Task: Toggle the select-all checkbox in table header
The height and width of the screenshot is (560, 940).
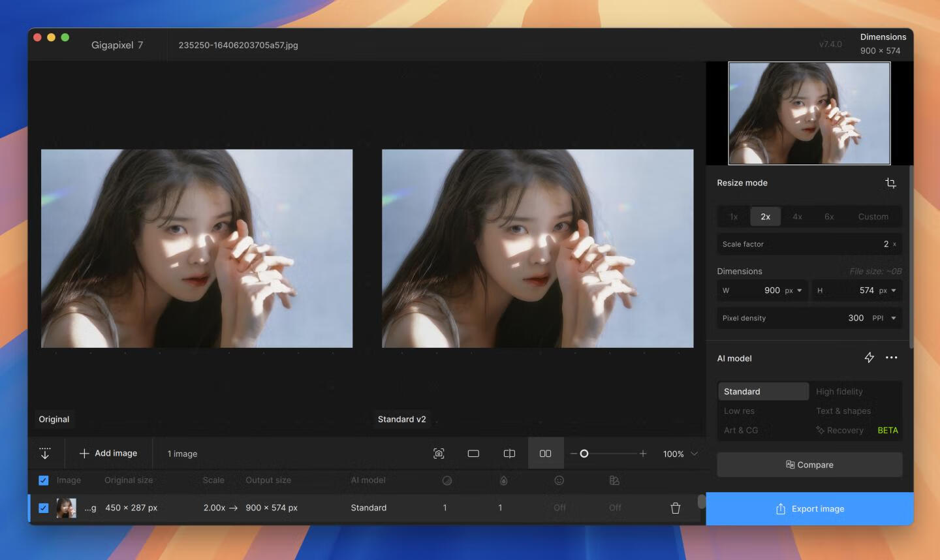Action: tap(43, 480)
